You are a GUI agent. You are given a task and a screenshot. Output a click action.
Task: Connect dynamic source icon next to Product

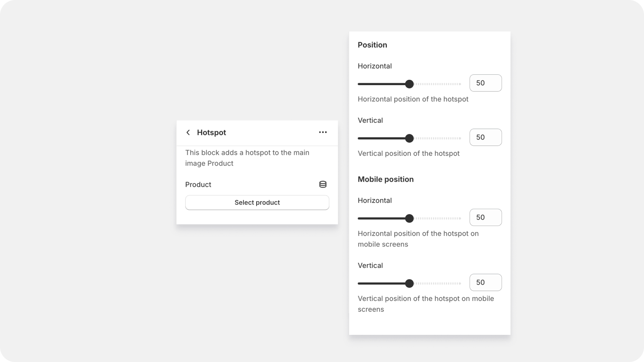(323, 184)
